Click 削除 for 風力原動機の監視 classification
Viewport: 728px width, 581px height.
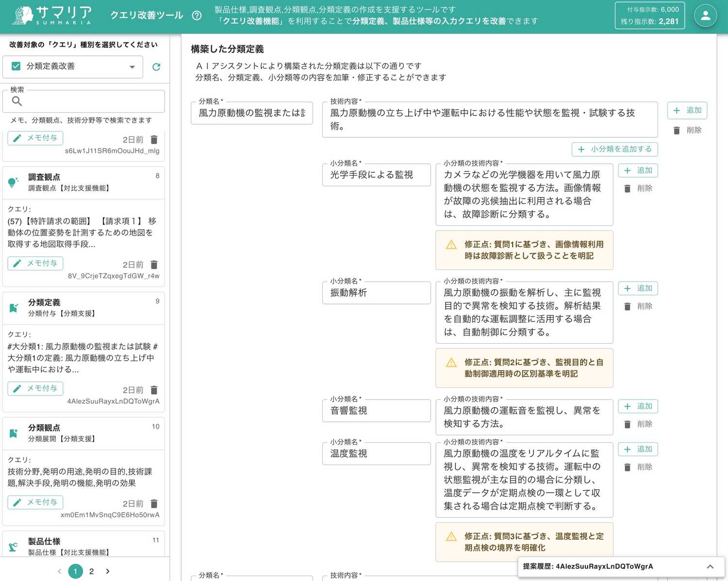click(x=687, y=130)
